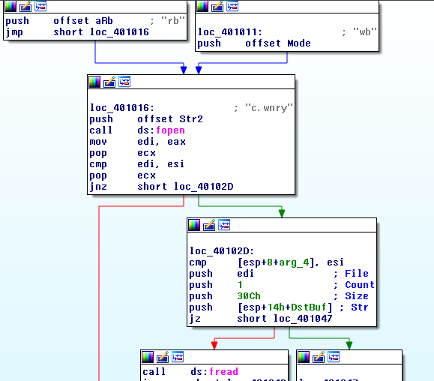Image resolution: width=434 pixels, height=381 pixels.
Task: Click the "; Str" comment
Action: point(354,307)
